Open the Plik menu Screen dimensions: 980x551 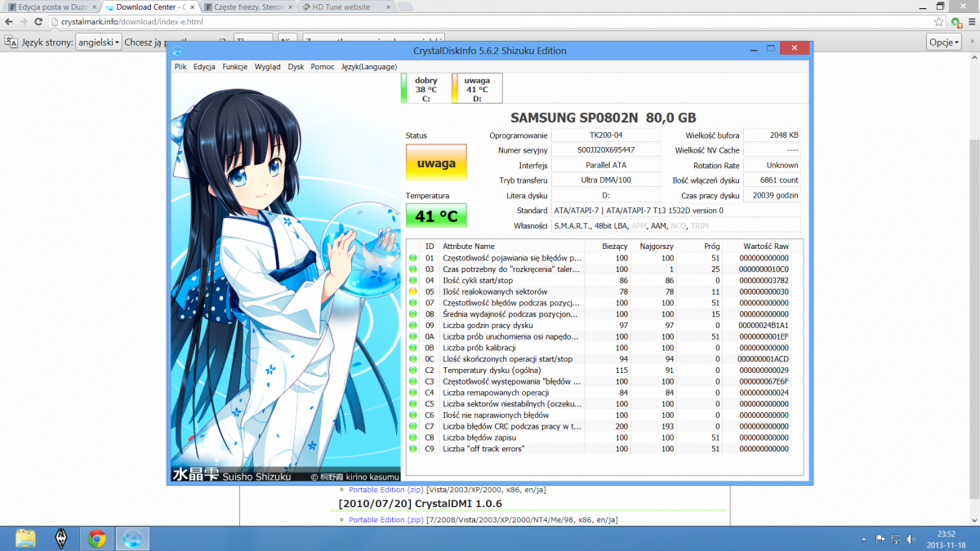click(x=180, y=67)
